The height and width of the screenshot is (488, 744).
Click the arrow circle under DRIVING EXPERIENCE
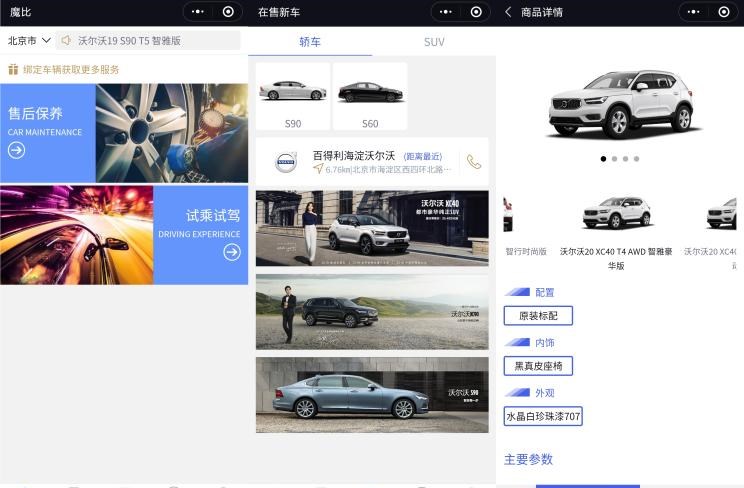tap(232, 252)
